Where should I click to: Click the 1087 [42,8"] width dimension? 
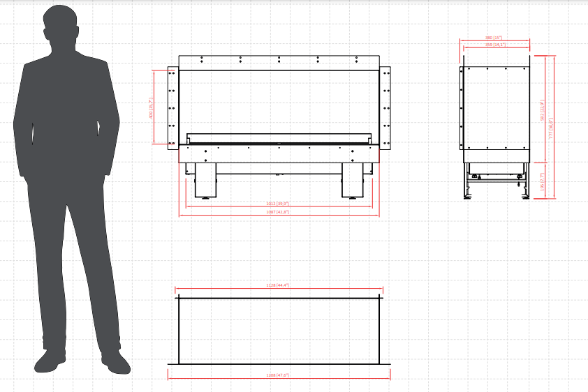pyautogui.click(x=277, y=212)
